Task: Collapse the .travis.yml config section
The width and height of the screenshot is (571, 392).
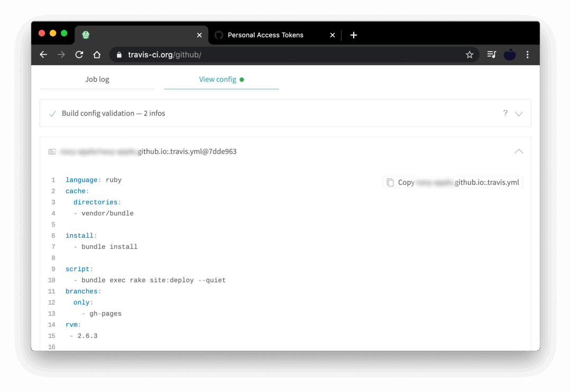Action: (519, 151)
